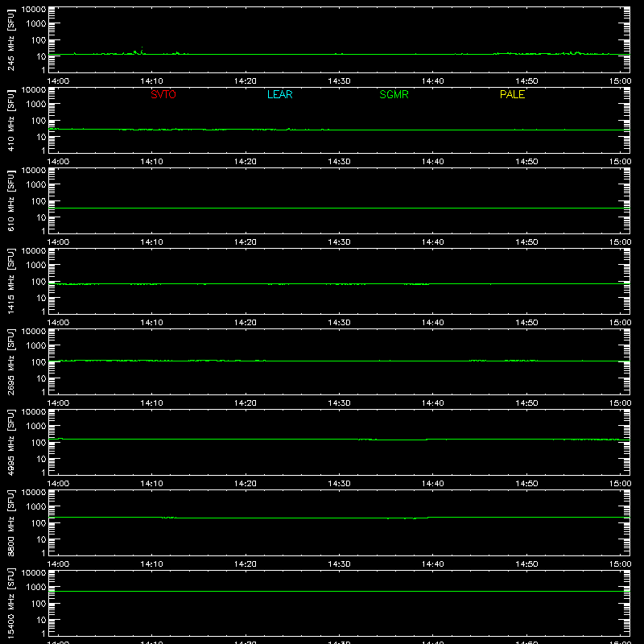Select the 8800 MHz [SFU] axis title
Viewport: 644px width, 644px height.
pyautogui.click(x=11, y=522)
